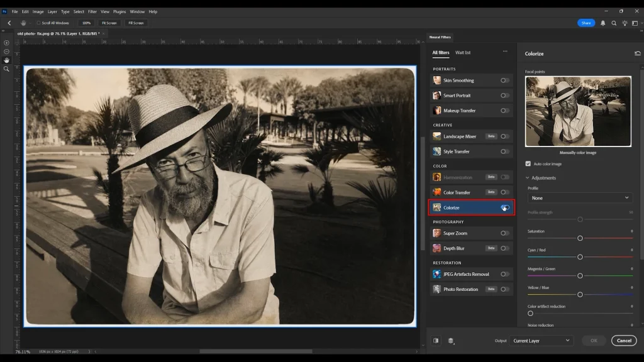Screen dimensions: 644x362
Task: Enable the Depth Blur toggle
Action: 505,248
